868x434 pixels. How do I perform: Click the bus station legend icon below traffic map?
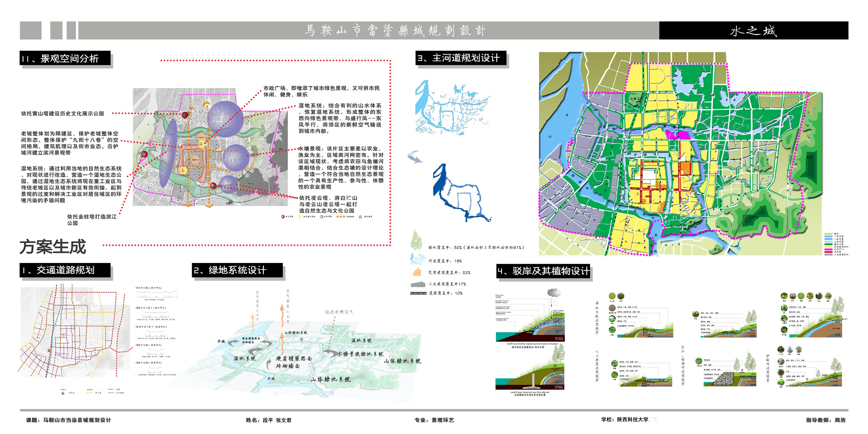pos(63,393)
